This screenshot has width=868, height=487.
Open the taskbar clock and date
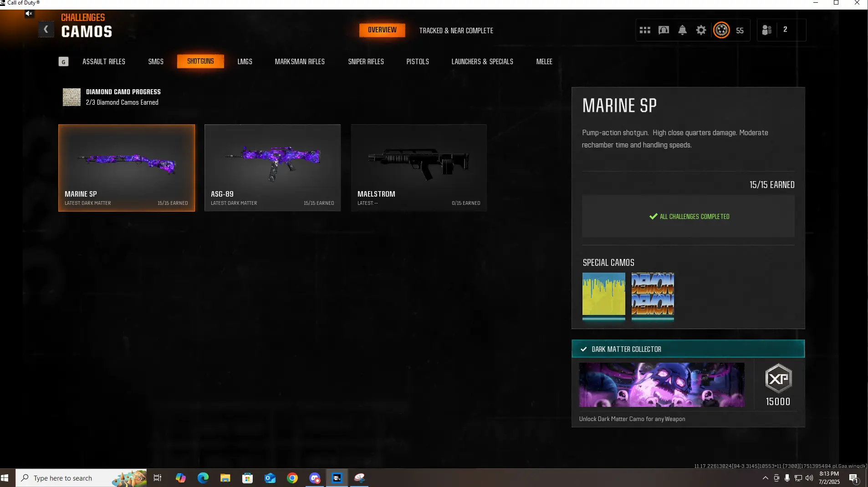(x=829, y=478)
